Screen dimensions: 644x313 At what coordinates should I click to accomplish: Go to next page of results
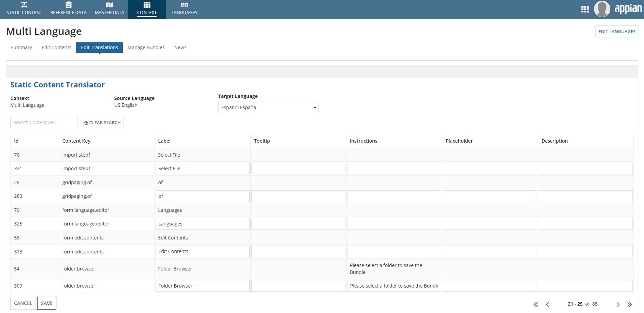618,304
